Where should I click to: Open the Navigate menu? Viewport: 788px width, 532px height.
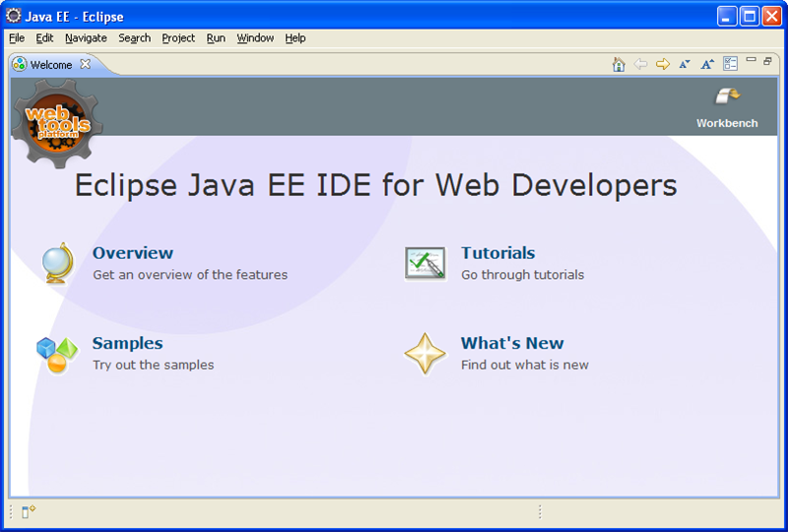click(86, 38)
